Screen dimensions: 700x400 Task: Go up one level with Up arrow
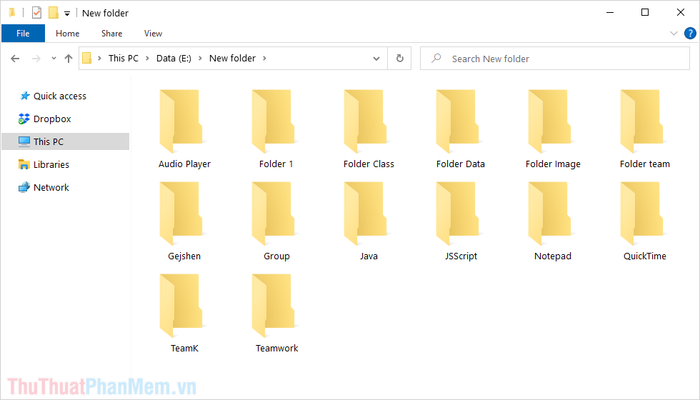coord(68,58)
